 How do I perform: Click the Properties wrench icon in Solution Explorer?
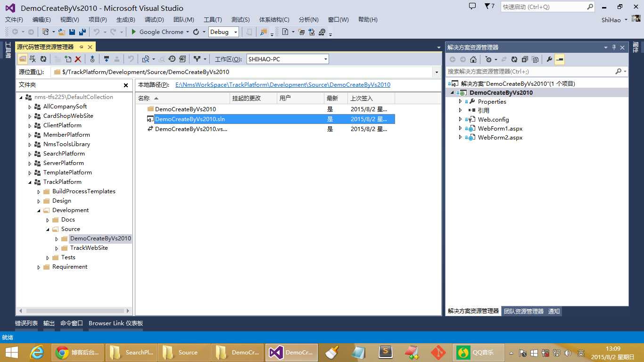pyautogui.click(x=549, y=59)
